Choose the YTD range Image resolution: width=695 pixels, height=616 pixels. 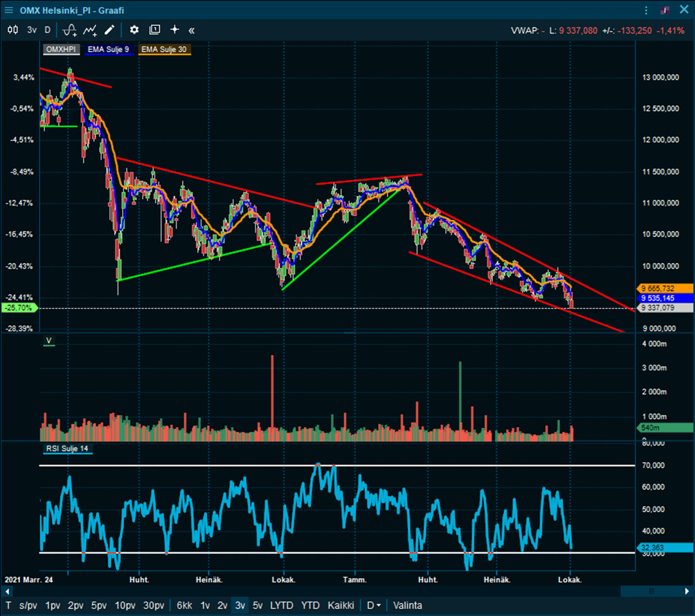pyautogui.click(x=310, y=606)
